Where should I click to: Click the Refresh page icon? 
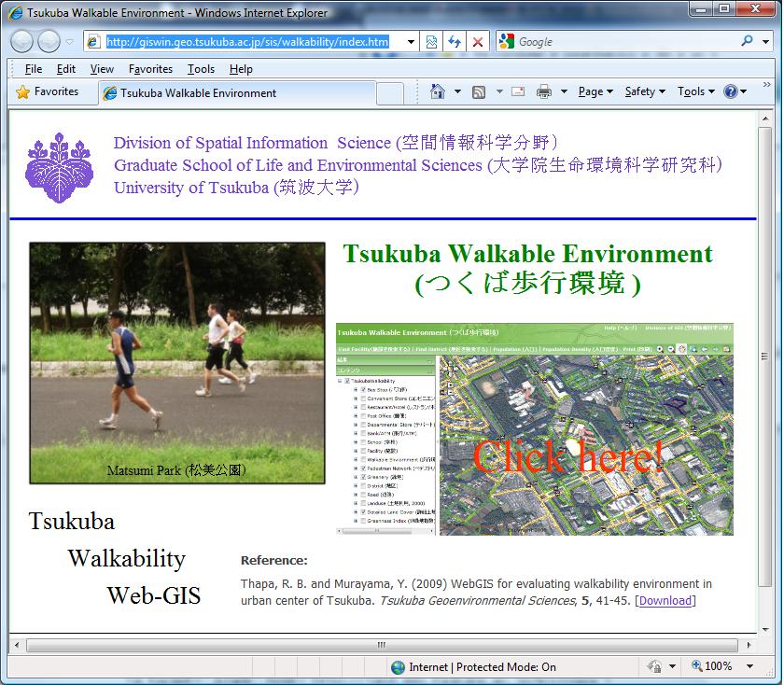pyautogui.click(x=455, y=42)
